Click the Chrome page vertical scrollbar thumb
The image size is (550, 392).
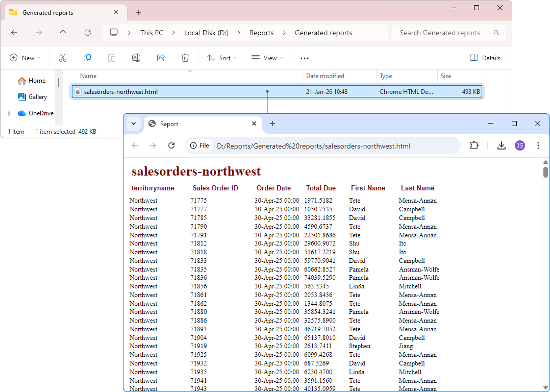point(545,173)
